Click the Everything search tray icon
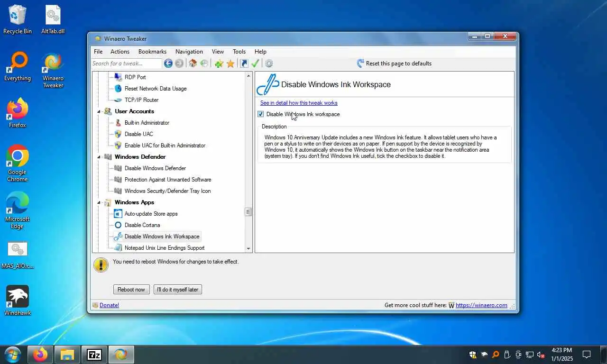Image resolution: width=607 pixels, height=364 pixels. tap(496, 355)
